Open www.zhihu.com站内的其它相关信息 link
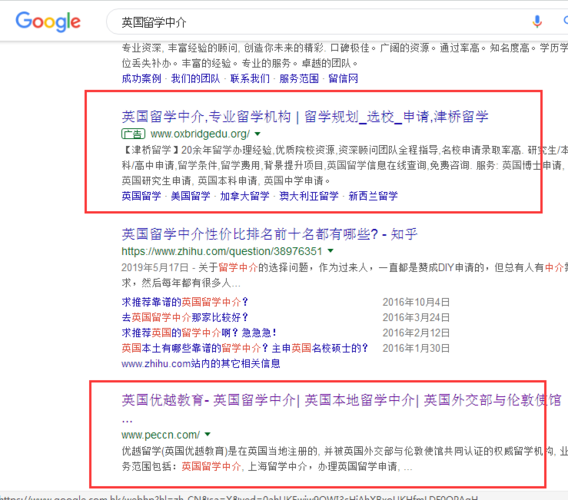The image size is (568, 500). (201, 363)
